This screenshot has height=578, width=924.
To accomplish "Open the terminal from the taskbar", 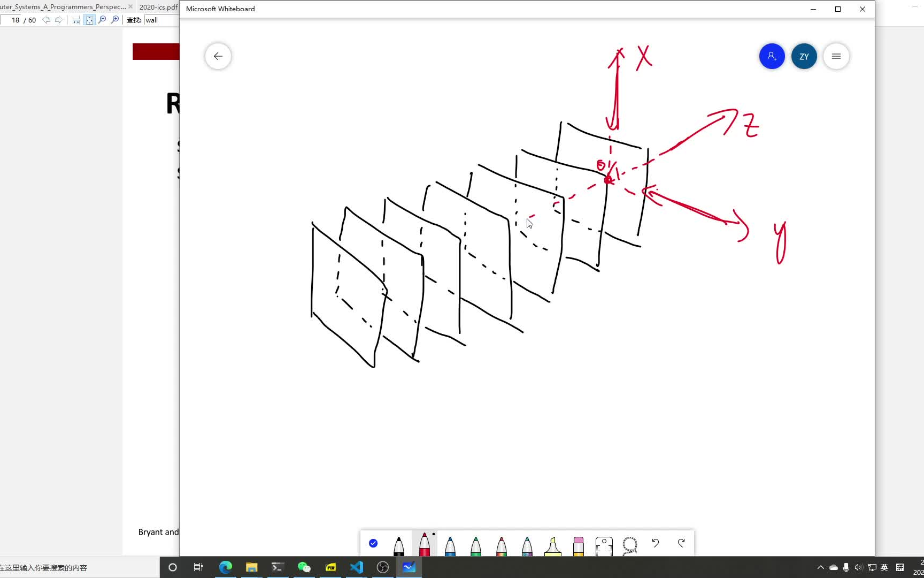I will point(278,567).
